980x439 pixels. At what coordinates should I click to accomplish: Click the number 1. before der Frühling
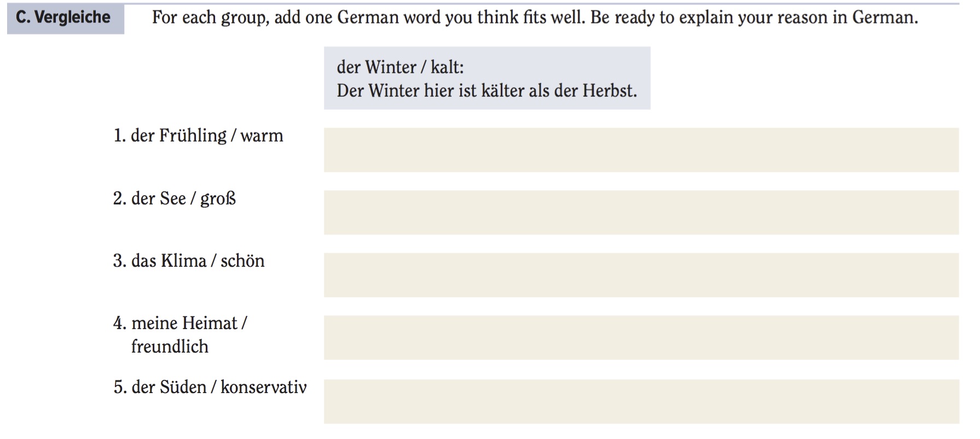pyautogui.click(x=119, y=136)
